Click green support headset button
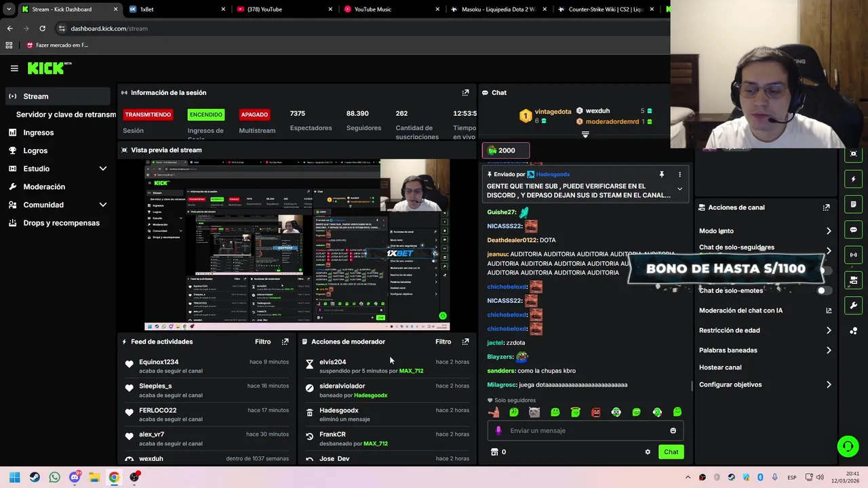This screenshot has width=868, height=488. 848,446
